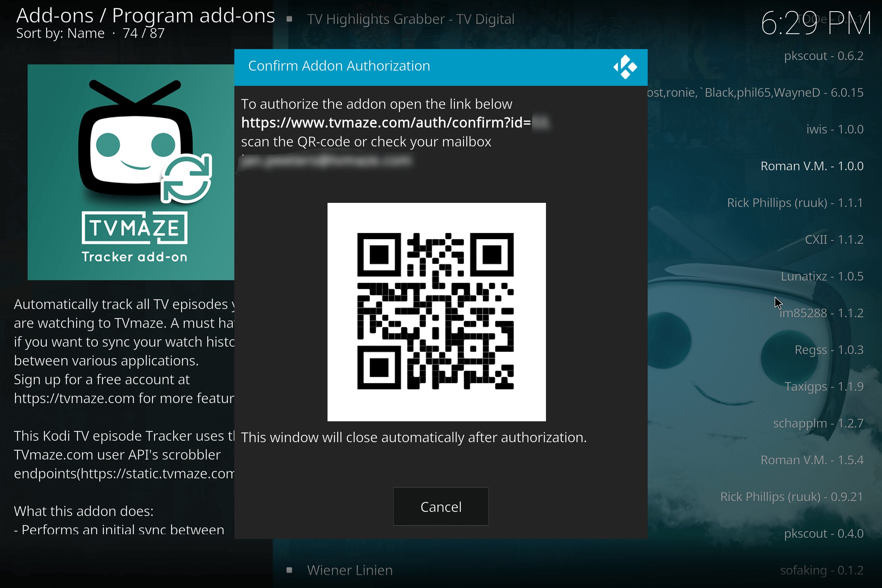This screenshot has height=588, width=882.
Task: Click the Rick Phillips (ruuk) - 0.9.21 entry
Action: [792, 497]
